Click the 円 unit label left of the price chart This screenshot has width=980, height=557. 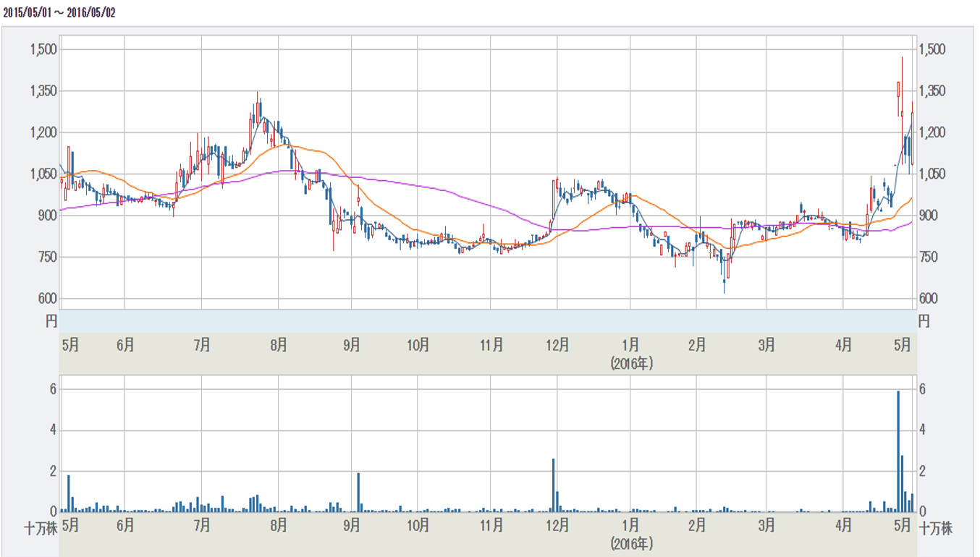[51, 321]
